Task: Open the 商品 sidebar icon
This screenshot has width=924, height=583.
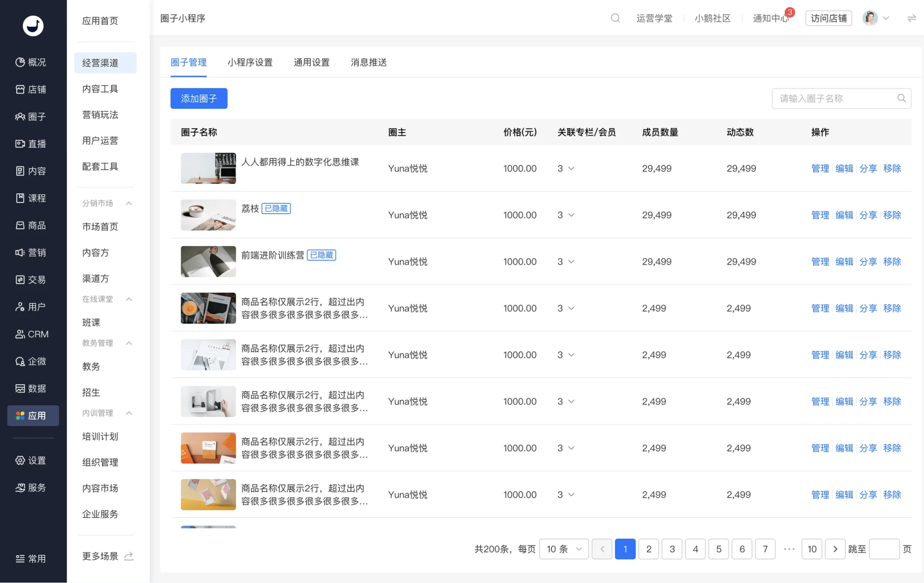Action: (20, 225)
